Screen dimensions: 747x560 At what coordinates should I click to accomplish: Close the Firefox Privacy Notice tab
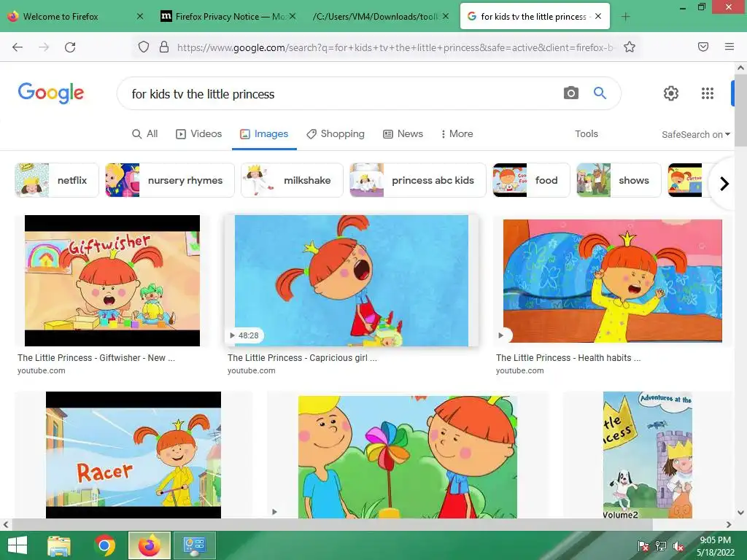[x=293, y=16]
